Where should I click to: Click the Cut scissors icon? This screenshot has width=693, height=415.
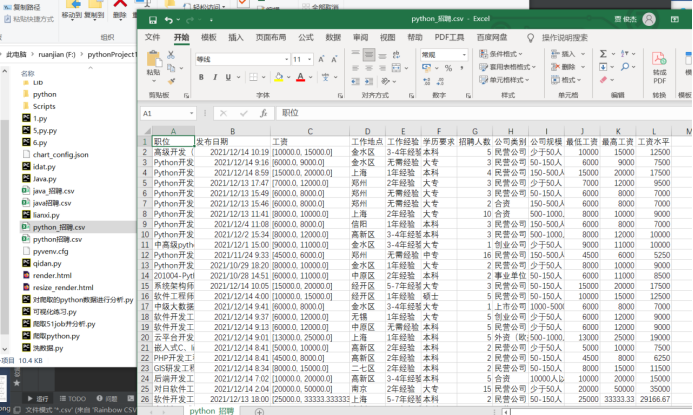coord(171,55)
